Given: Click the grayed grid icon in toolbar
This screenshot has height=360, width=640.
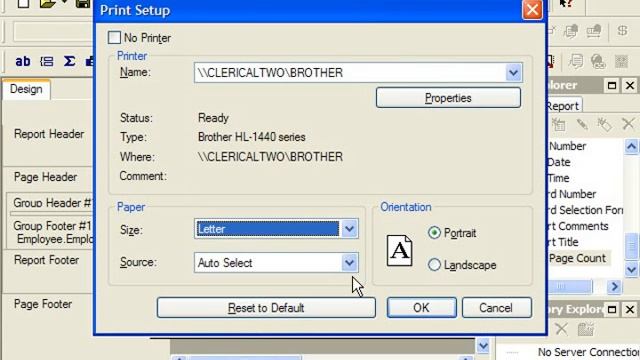Looking at the screenshot, I should coord(621,62).
